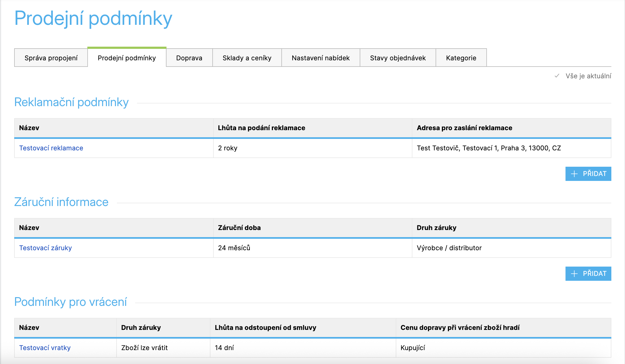Viewport: 625px width, 364px height.
Task: Click the Cenu dopravy při vrácení column header
Action: point(460,327)
